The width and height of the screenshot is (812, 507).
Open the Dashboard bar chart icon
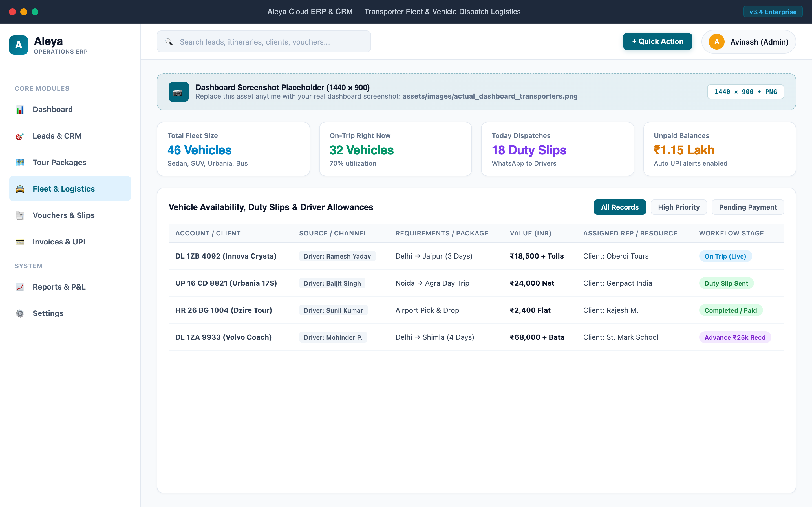tap(20, 110)
